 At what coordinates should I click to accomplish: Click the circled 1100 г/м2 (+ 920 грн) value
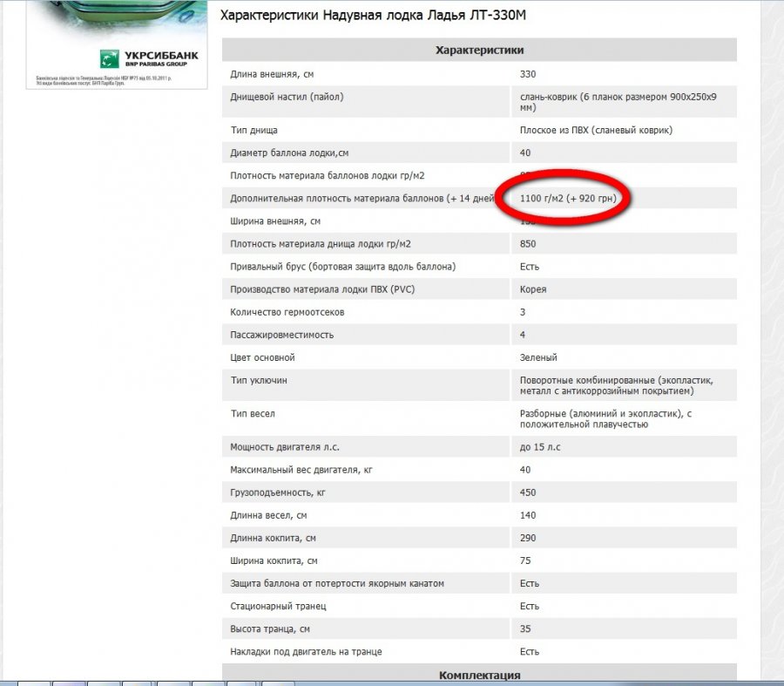[x=568, y=199]
